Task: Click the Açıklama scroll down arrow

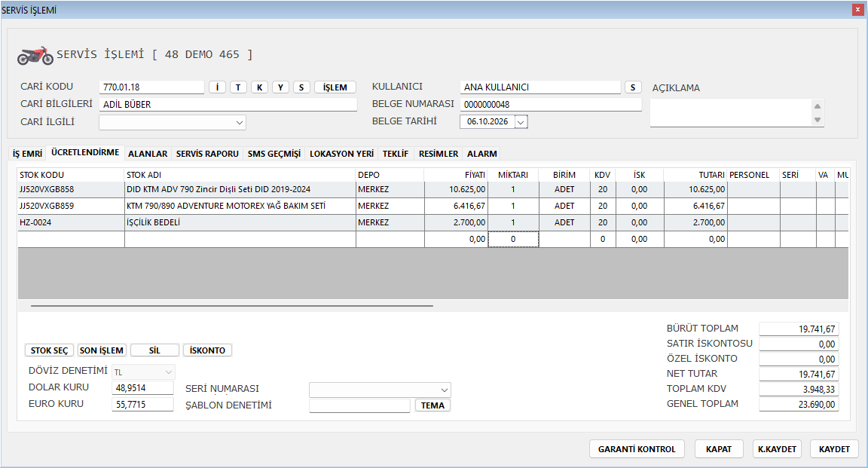Action: pyautogui.click(x=817, y=120)
